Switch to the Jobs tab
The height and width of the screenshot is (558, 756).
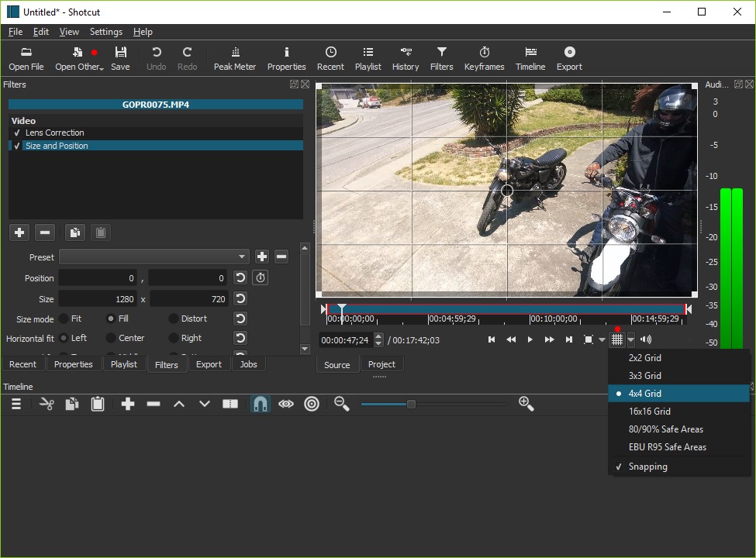248,364
